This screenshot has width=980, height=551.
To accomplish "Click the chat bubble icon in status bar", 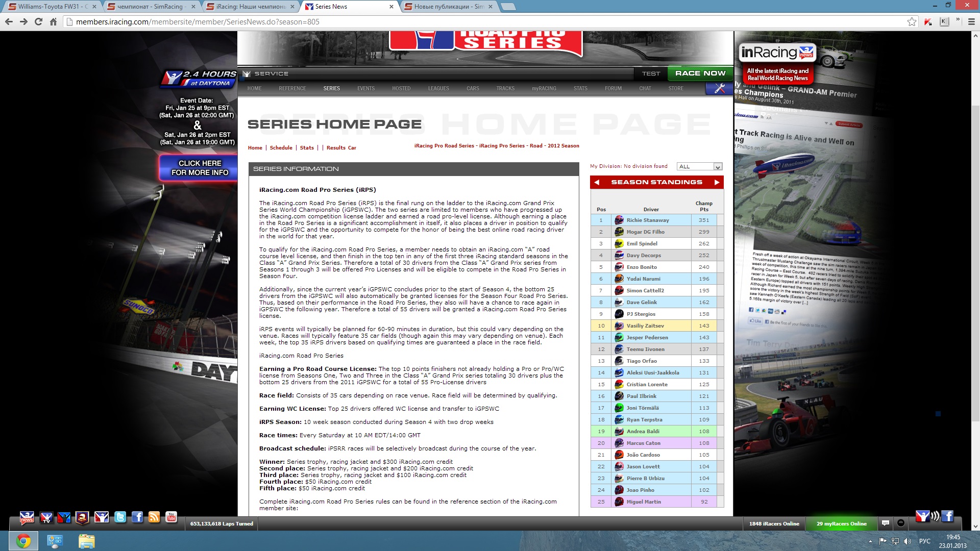I will 886,523.
